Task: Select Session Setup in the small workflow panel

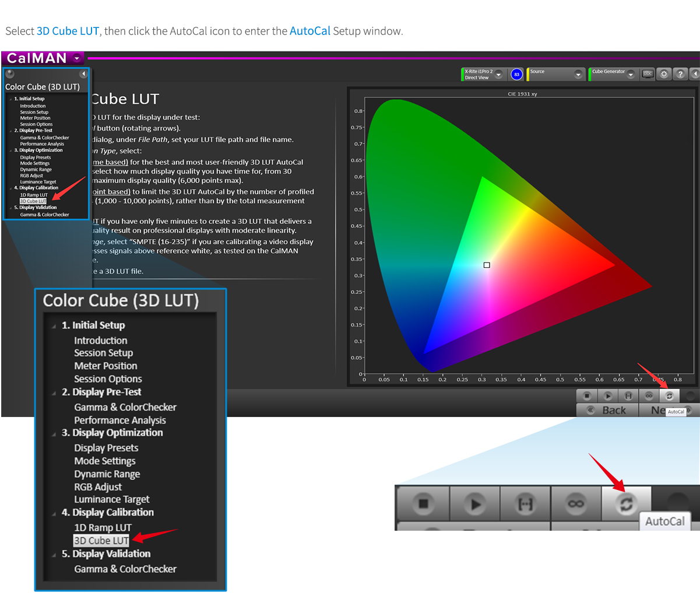Action: [x=34, y=112]
